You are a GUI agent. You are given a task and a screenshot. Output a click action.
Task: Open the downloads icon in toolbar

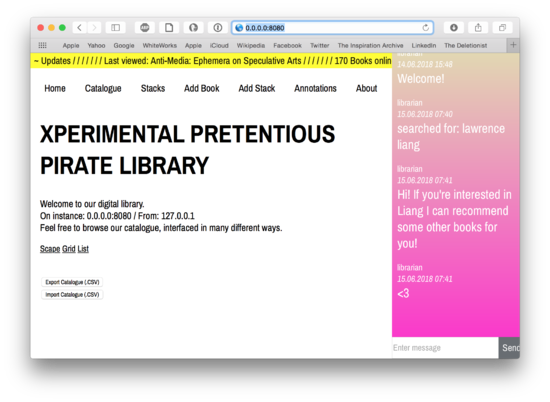[x=454, y=28]
